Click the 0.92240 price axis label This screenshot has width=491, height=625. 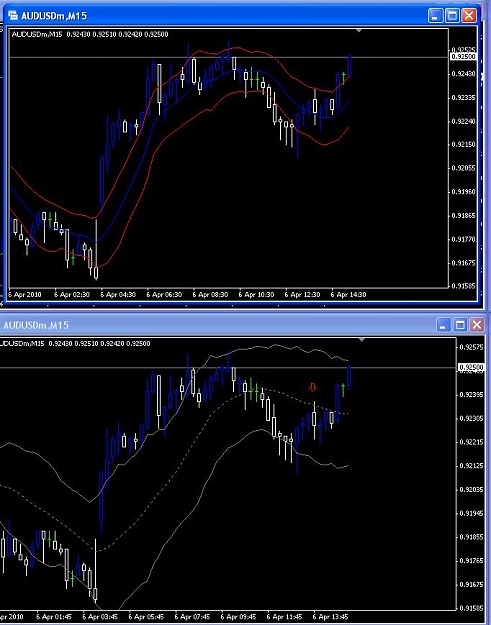point(463,121)
